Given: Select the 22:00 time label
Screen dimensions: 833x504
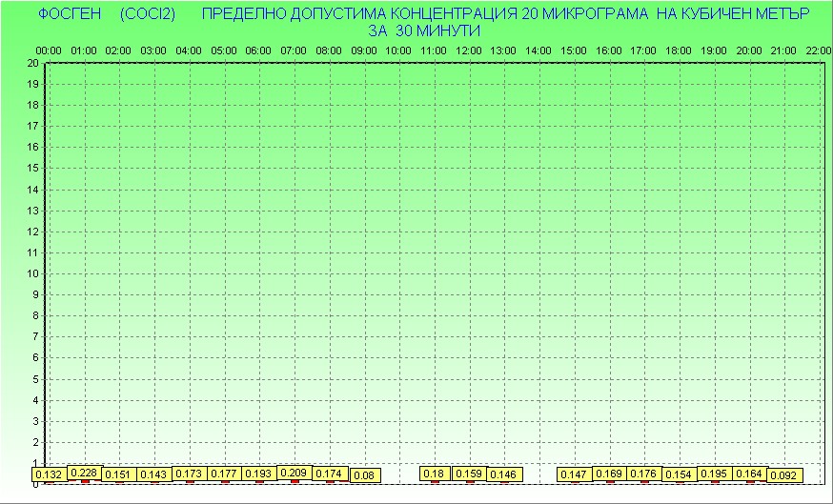Looking at the screenshot, I should pyautogui.click(x=818, y=51).
